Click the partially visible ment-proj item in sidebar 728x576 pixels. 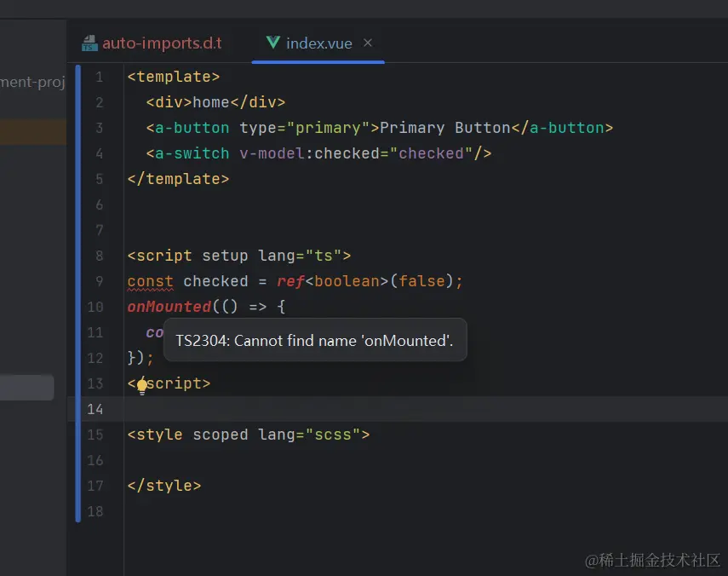pos(32,82)
